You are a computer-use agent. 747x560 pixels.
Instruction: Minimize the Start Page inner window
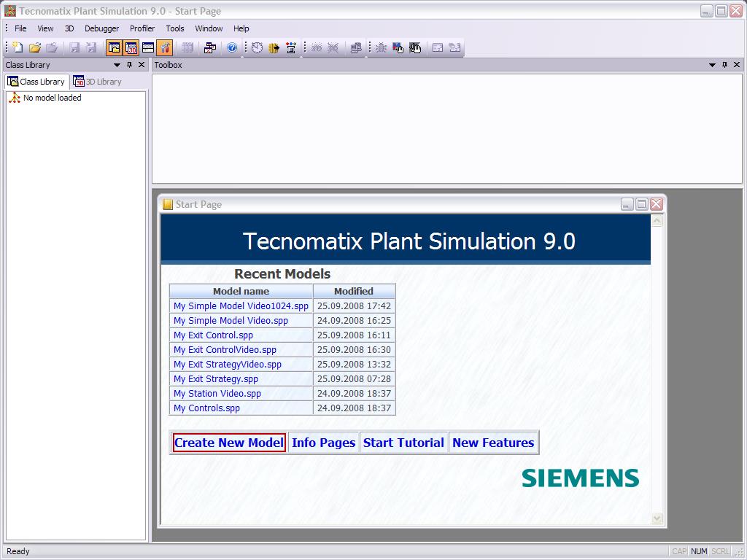[627, 204]
